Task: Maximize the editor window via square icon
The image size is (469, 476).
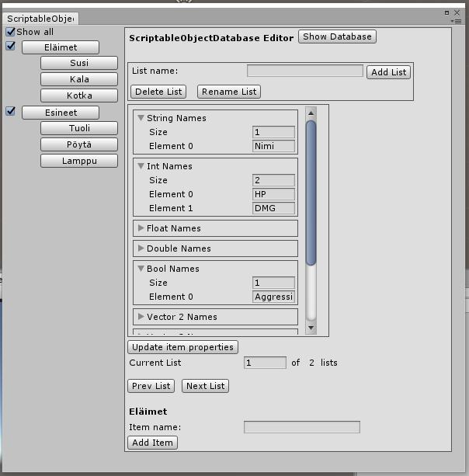Action: click(446, 12)
